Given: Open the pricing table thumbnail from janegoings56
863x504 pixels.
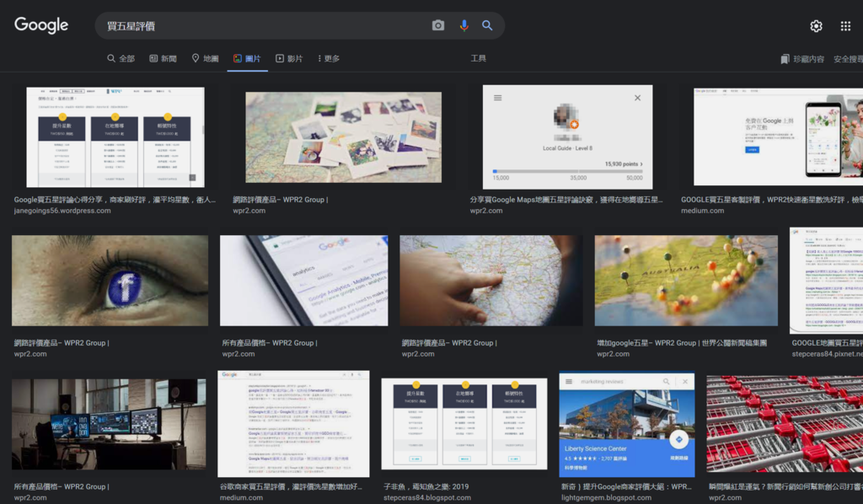Looking at the screenshot, I should coord(115,137).
